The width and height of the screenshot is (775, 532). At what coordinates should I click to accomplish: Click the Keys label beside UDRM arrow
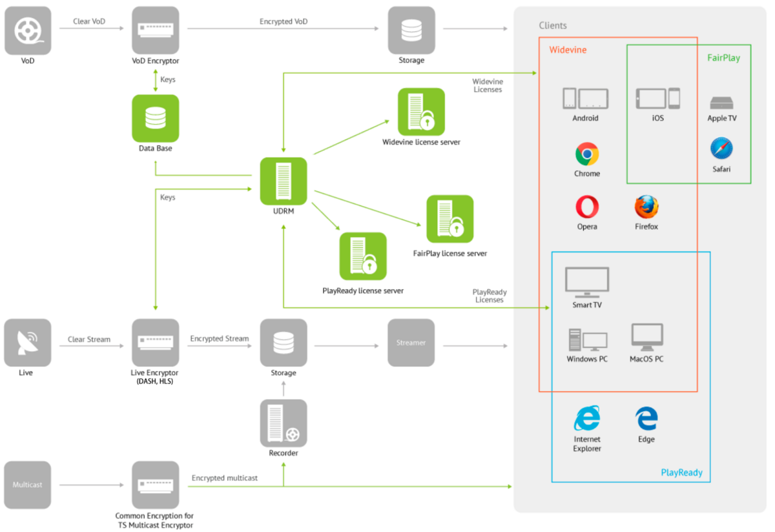point(167,198)
